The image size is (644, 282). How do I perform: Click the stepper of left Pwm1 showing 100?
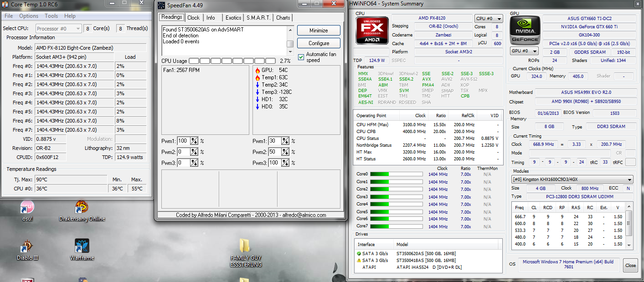tap(194, 141)
